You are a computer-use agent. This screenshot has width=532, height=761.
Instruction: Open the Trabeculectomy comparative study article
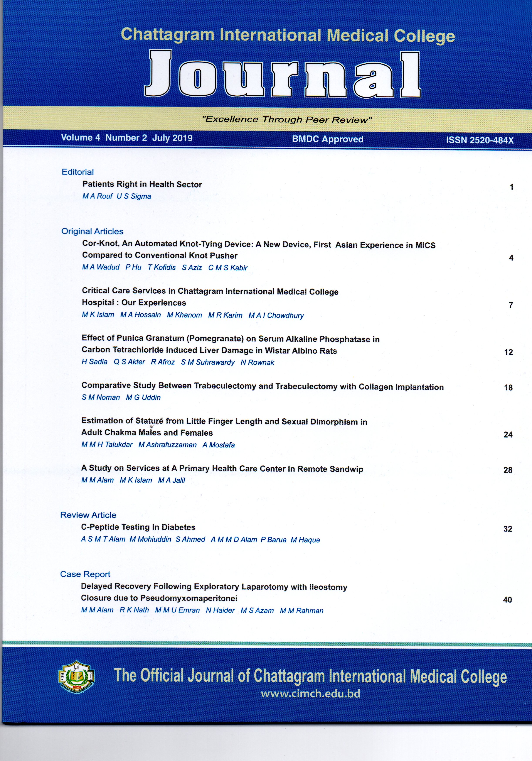262,386
